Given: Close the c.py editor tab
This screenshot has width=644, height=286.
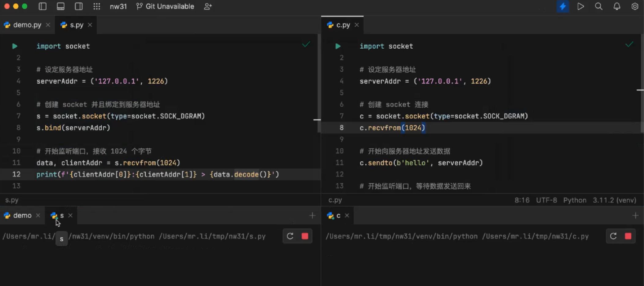Looking at the screenshot, I should [357, 25].
